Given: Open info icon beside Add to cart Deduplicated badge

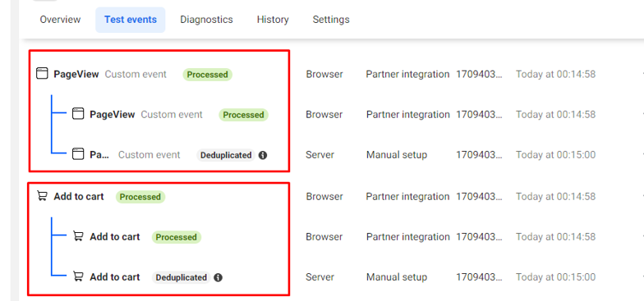Looking at the screenshot, I should pyautogui.click(x=218, y=277).
